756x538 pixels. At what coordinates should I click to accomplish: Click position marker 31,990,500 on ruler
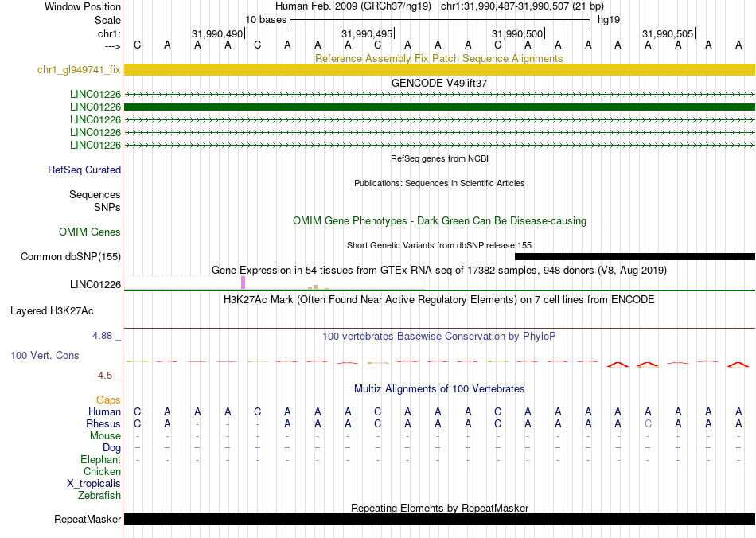coord(518,33)
